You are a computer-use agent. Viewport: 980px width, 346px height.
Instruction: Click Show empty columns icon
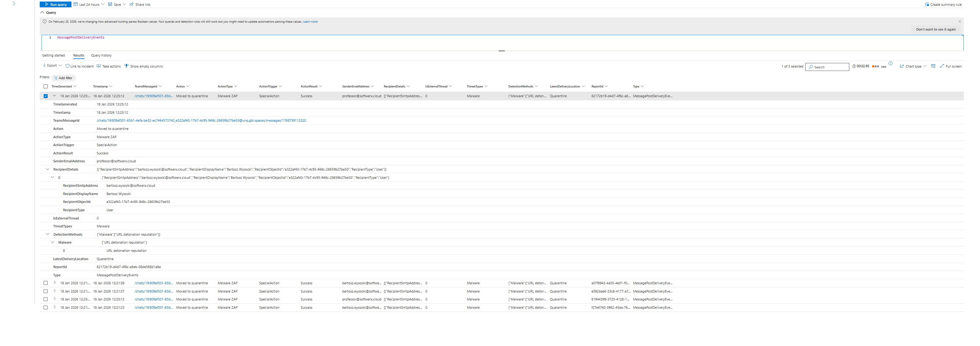[126, 66]
